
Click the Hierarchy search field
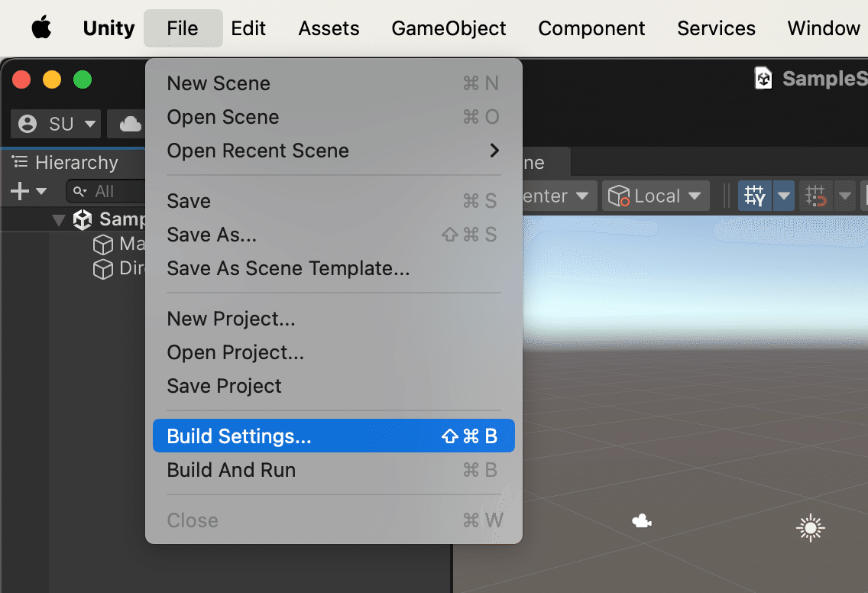105,191
